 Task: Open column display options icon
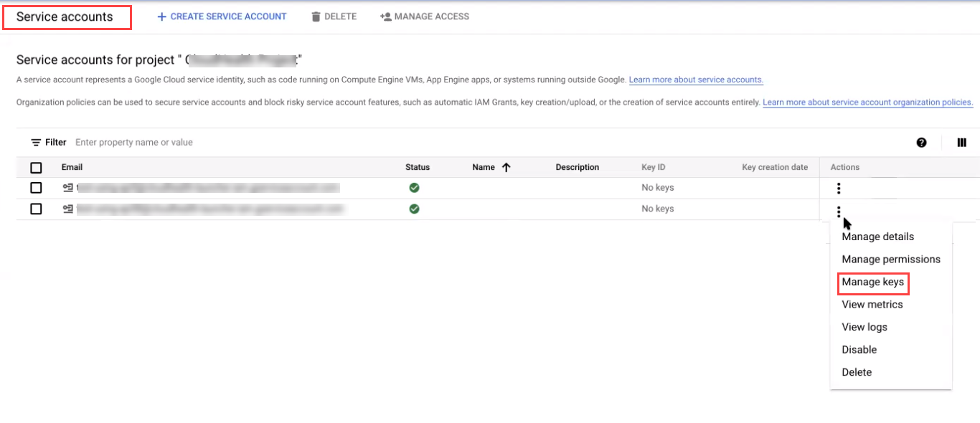tap(961, 143)
